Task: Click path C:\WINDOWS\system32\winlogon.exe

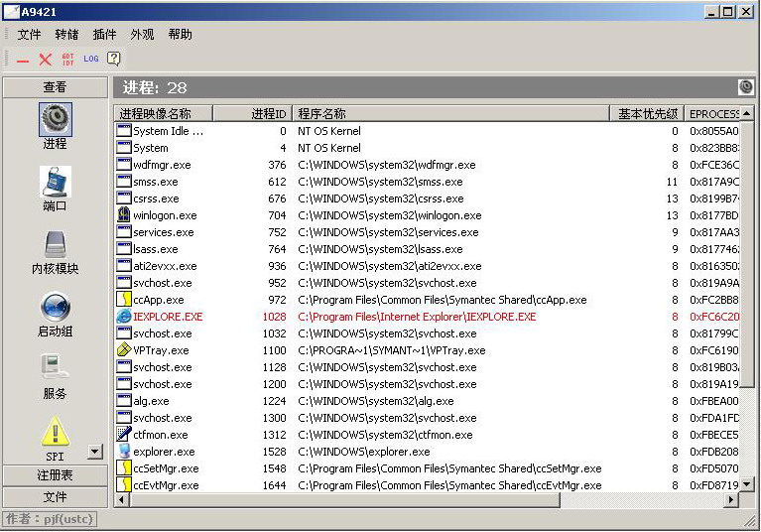Action: pyautogui.click(x=390, y=215)
